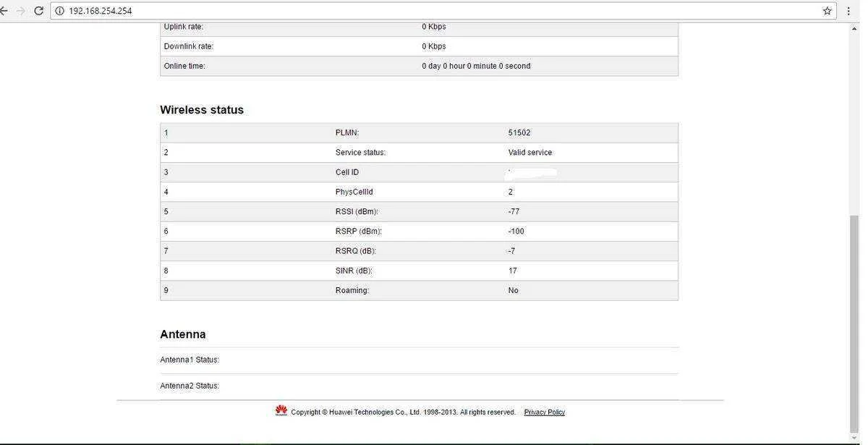868x445 pixels.
Task: Click the RSRP (dBm): label
Action: [359, 232]
